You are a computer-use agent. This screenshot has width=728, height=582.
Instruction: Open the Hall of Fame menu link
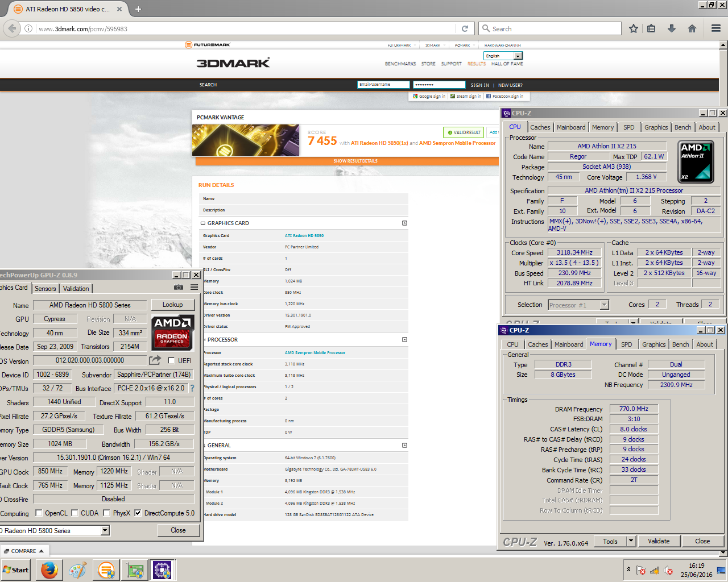pos(507,64)
